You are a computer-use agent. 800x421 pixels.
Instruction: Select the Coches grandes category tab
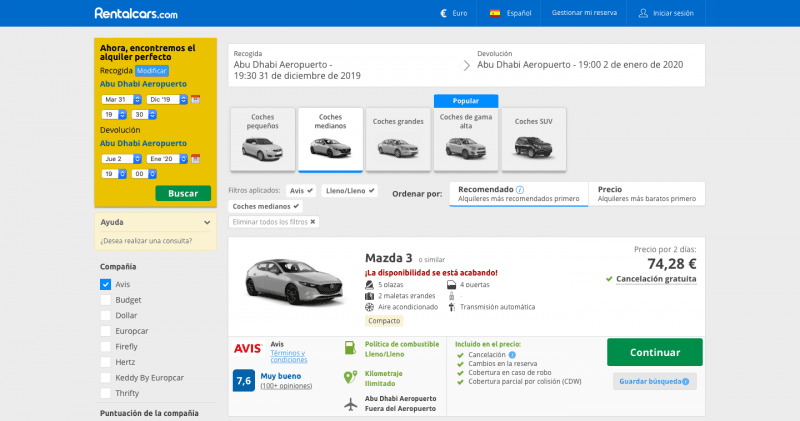point(398,139)
